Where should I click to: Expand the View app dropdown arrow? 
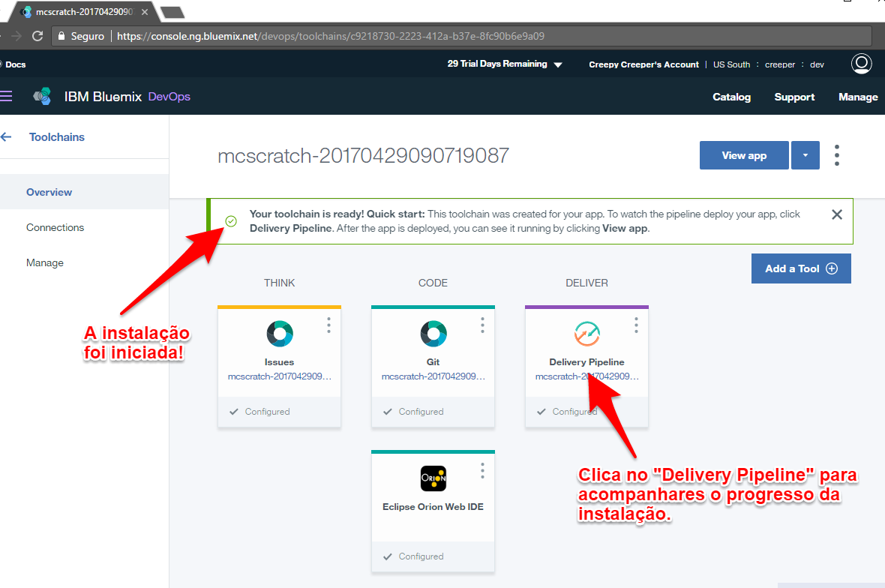point(805,155)
